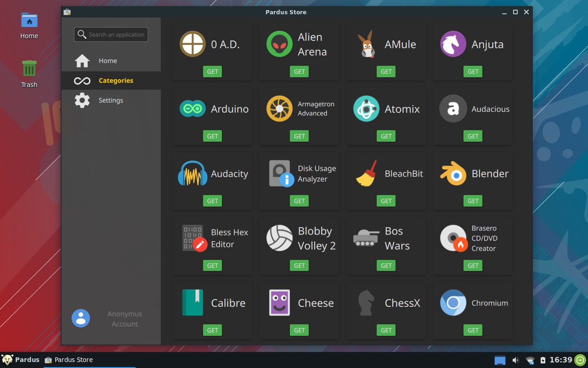588x368 pixels.
Task: Click the search application field
Action: click(111, 34)
